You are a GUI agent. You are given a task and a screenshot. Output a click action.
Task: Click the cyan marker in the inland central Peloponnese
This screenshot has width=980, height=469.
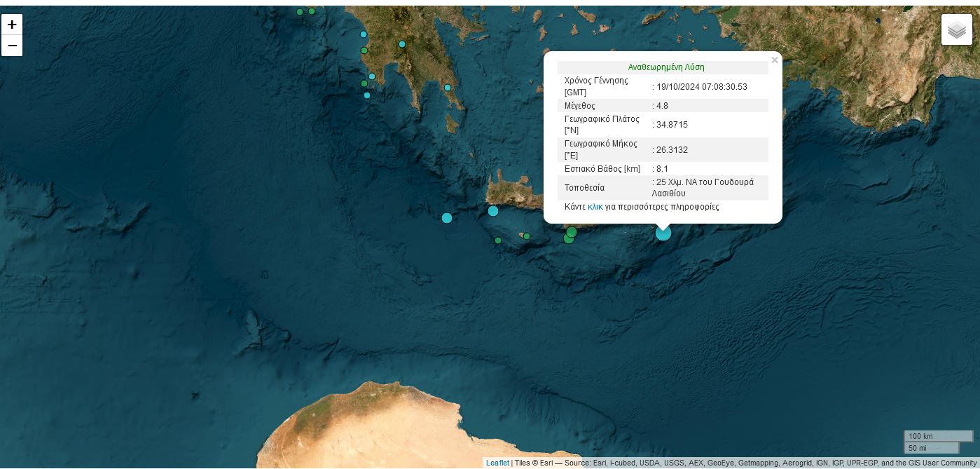[402, 44]
